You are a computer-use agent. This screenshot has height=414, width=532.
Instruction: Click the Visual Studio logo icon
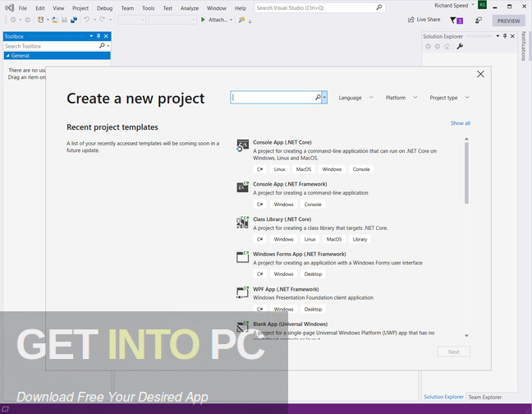(10, 7)
